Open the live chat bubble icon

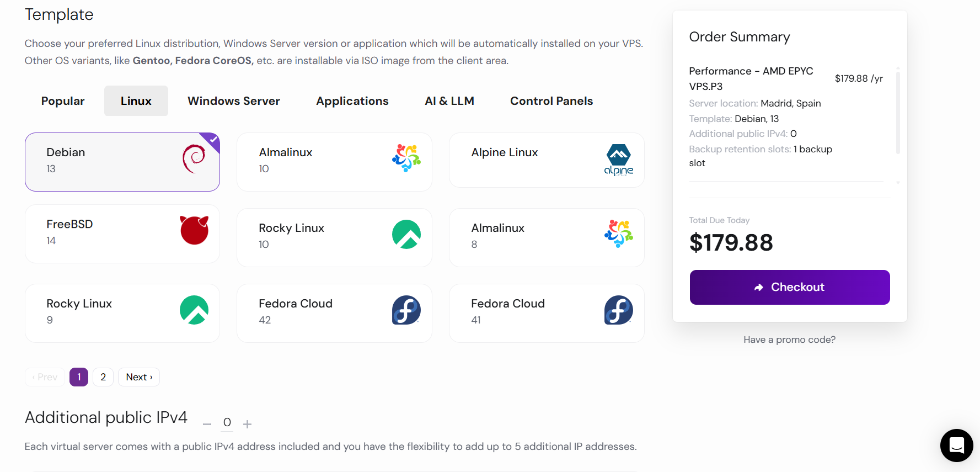coord(956,445)
